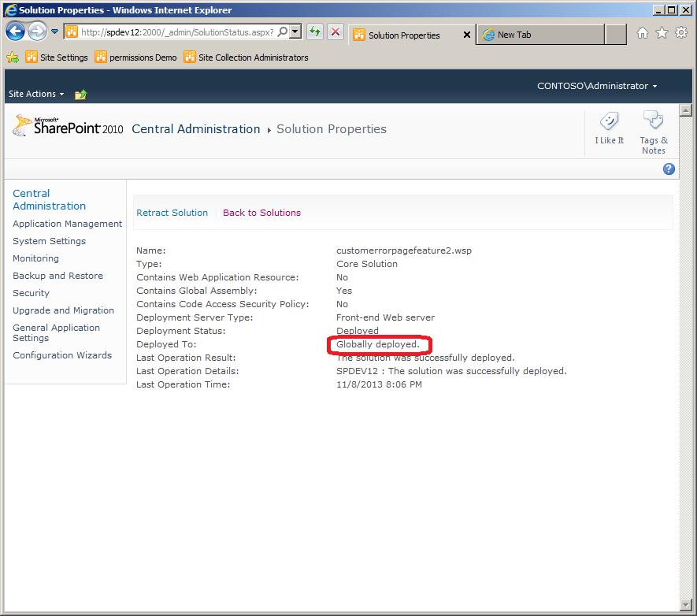Image resolution: width=697 pixels, height=616 pixels.
Task: Click the search magnifier in address bar
Action: 282,32
